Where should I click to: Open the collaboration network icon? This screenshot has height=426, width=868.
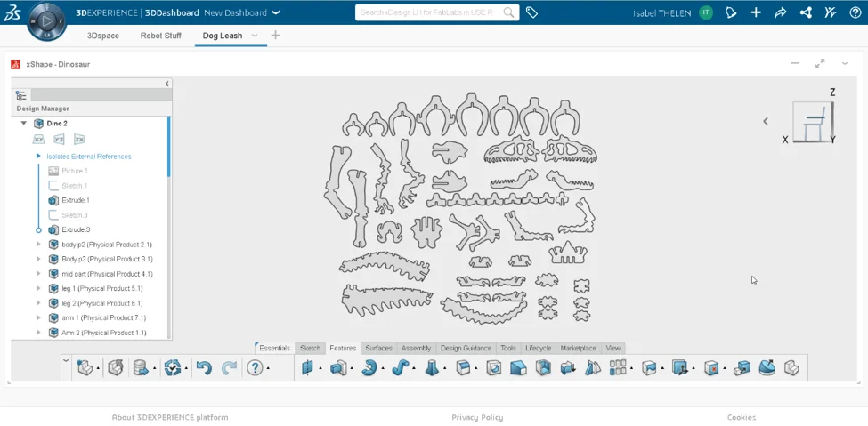click(806, 12)
